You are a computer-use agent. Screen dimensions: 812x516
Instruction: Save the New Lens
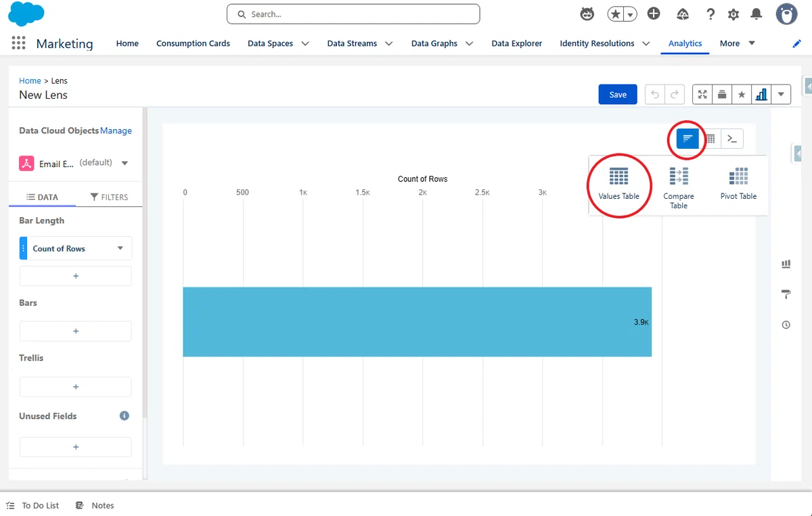(618, 95)
